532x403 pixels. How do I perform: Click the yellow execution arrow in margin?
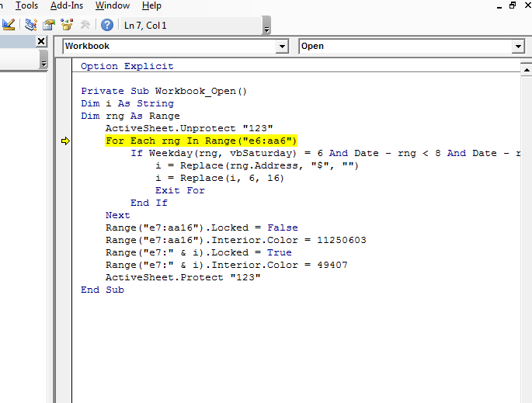click(65, 141)
